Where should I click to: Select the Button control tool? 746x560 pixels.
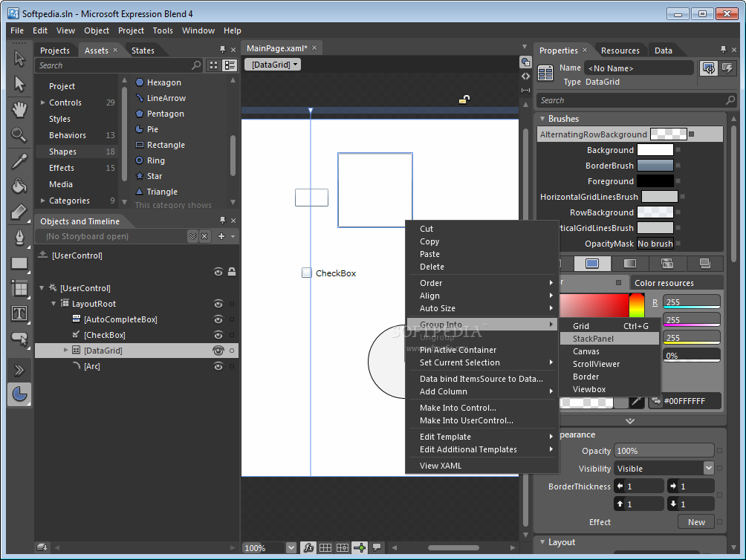[19, 339]
